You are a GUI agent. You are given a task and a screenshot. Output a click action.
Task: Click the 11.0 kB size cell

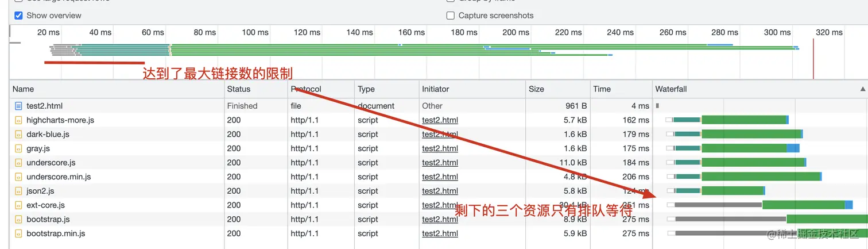573,163
